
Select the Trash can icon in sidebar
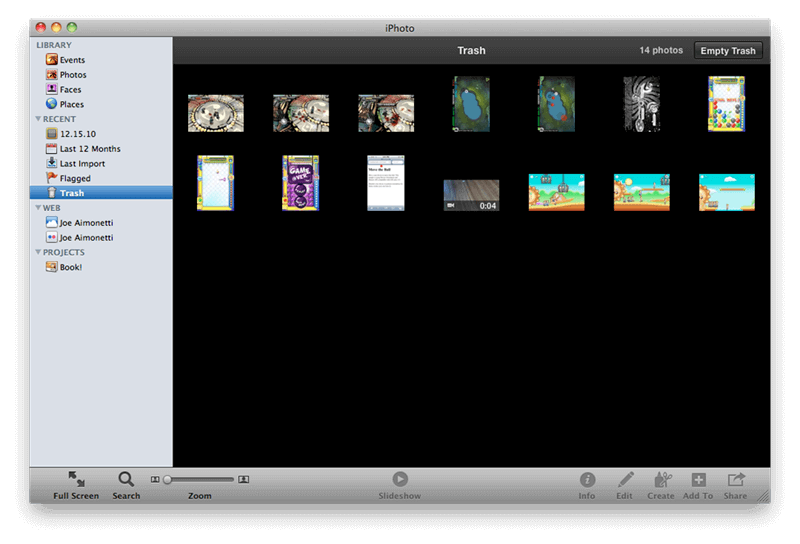pos(52,193)
